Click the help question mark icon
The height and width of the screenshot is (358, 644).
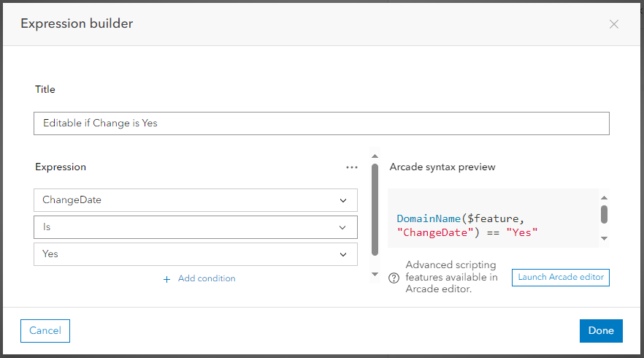click(394, 278)
